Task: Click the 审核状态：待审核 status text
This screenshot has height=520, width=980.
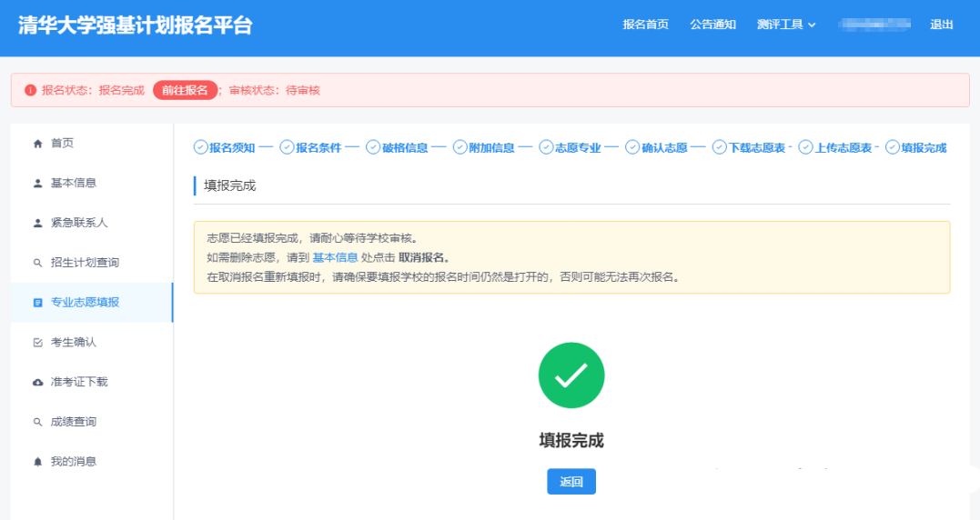Action: point(275,91)
